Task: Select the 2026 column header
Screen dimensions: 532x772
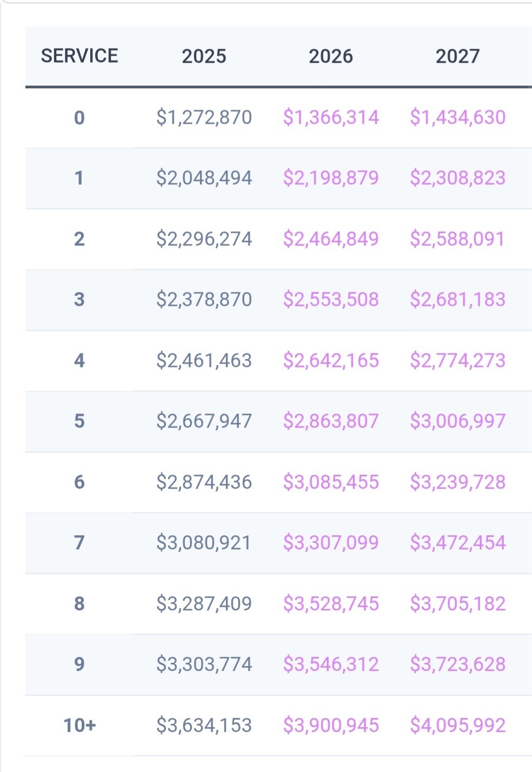Action: pos(331,56)
